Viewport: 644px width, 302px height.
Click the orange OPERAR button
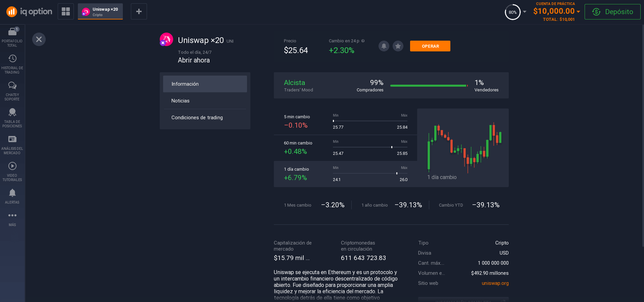point(430,46)
